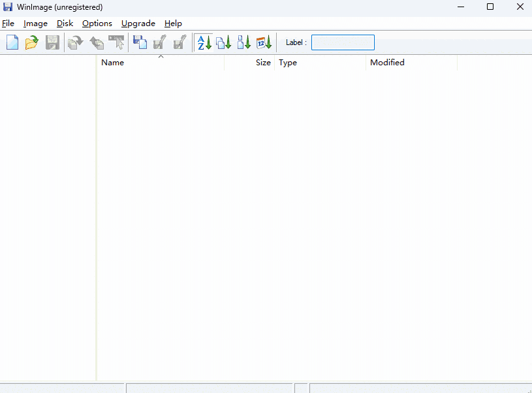Image resolution: width=532 pixels, height=393 pixels.
Task: Open the Upgrade menu
Action: pyautogui.click(x=138, y=24)
